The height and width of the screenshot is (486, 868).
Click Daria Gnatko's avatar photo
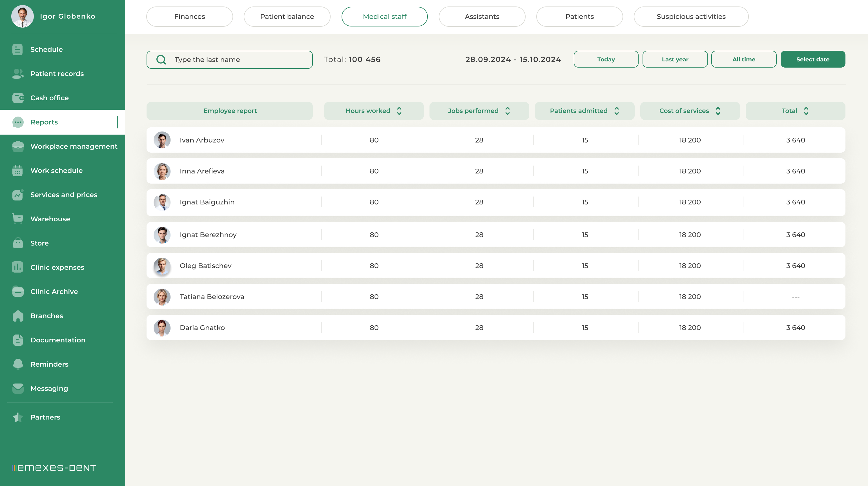tap(162, 328)
